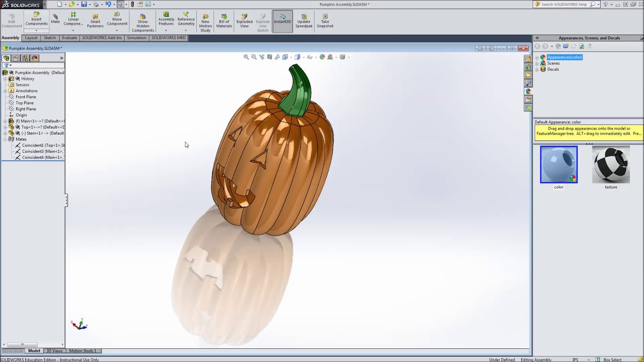Create an Exploded View
The width and height of the screenshot is (644, 362).
click(x=244, y=20)
